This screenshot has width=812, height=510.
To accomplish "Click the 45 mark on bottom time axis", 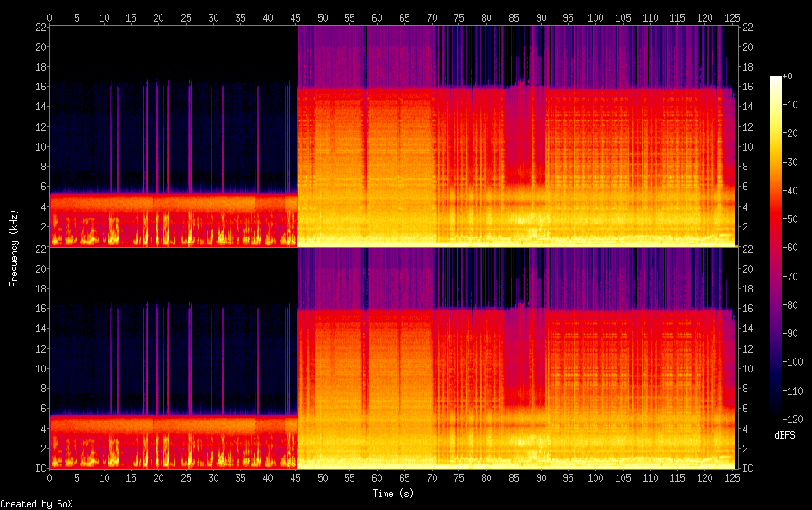I will click(296, 477).
